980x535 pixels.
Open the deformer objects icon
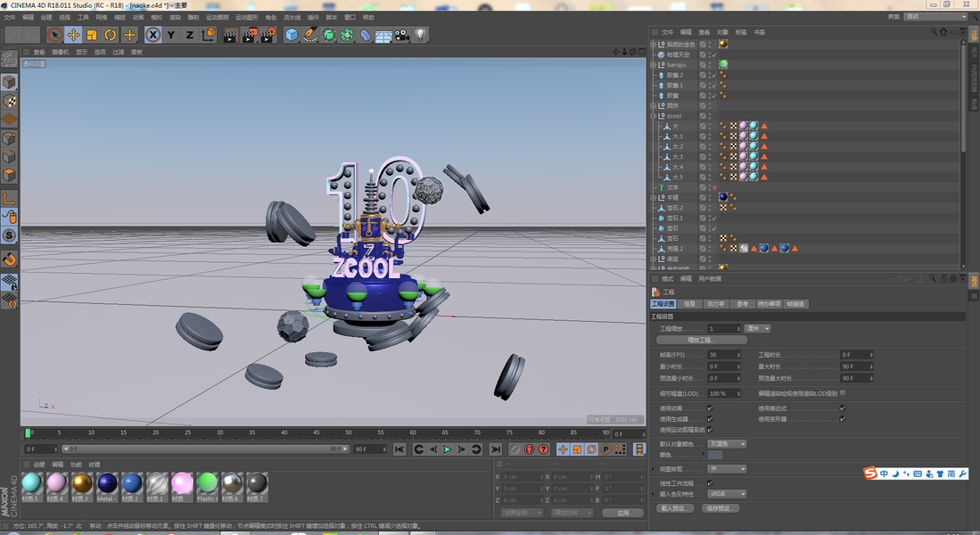point(365,35)
